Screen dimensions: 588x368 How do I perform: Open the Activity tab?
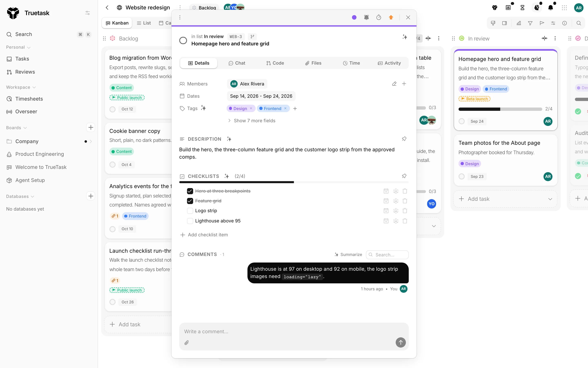click(x=389, y=63)
